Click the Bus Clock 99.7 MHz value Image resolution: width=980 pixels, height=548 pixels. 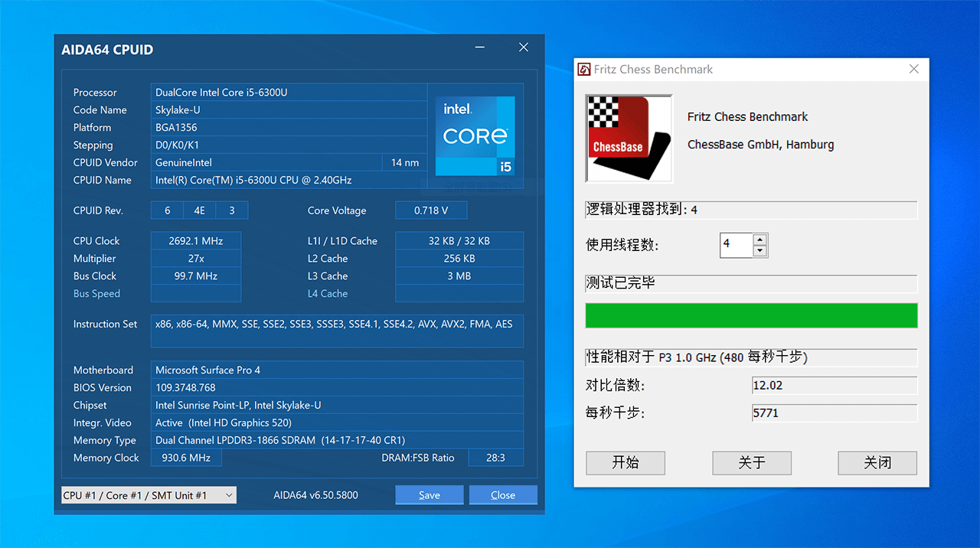tap(196, 276)
